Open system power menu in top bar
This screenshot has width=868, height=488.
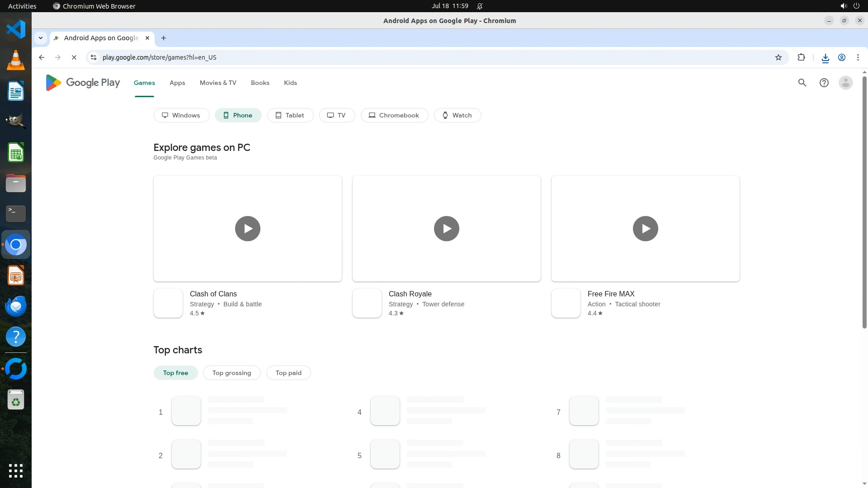(x=856, y=6)
